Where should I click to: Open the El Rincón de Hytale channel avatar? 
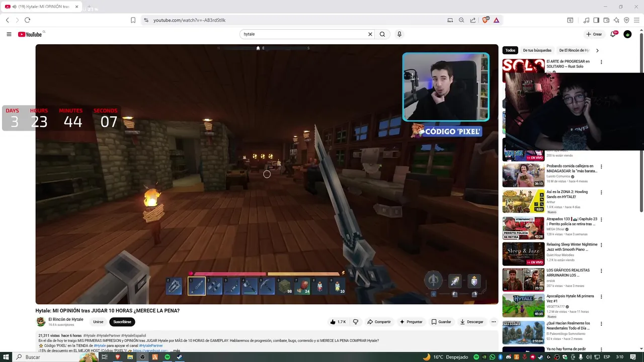[x=41, y=322]
